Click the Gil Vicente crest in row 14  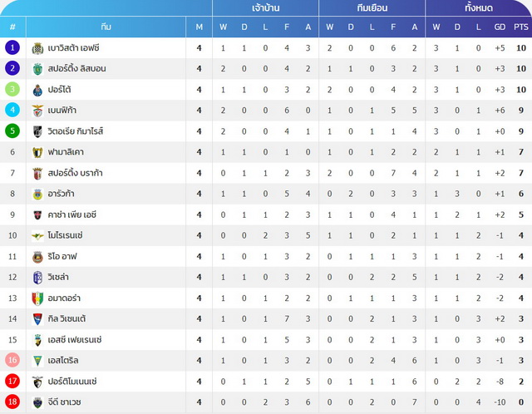click(37, 319)
